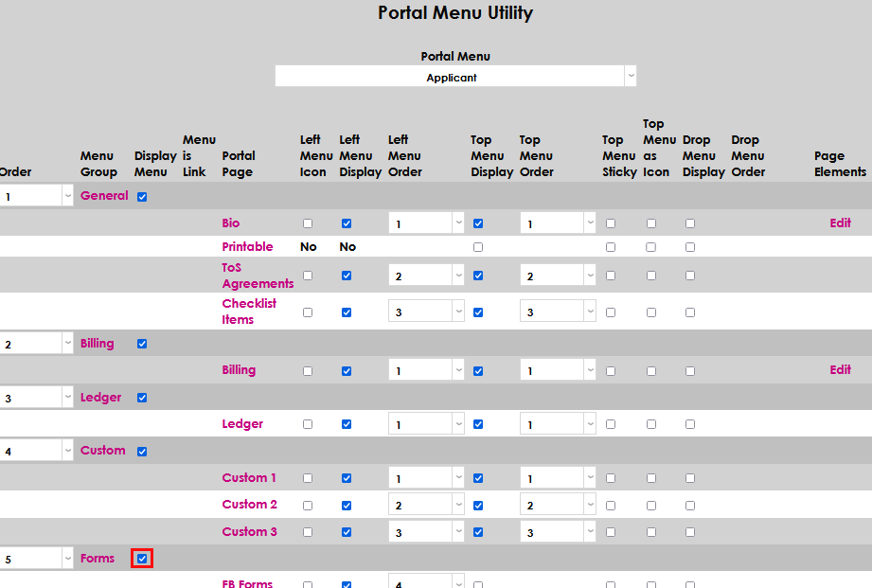The width and height of the screenshot is (872, 588).
Task: Enable Top Menu as Icon for Ledger
Action: tap(651, 424)
